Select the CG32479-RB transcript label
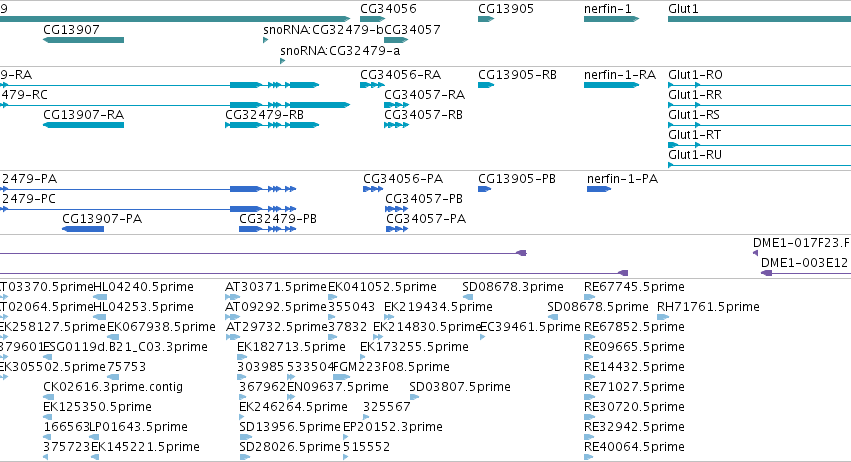Image resolution: width=851 pixels, height=462 pixels. click(x=264, y=115)
